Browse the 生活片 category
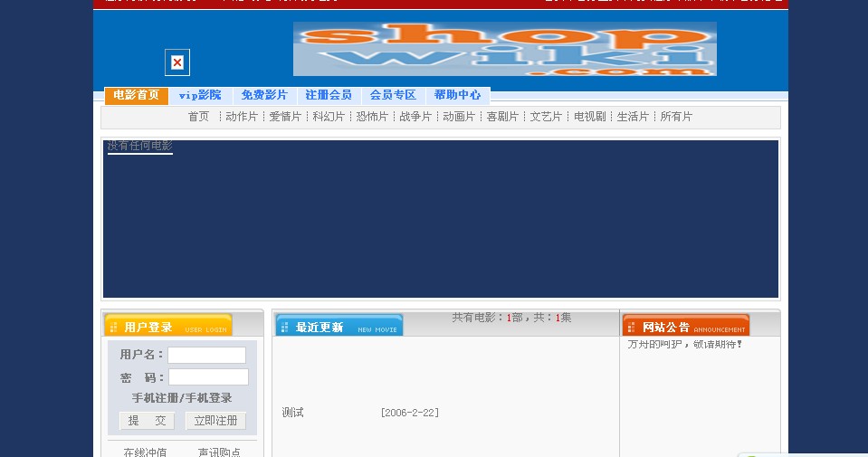The height and width of the screenshot is (457, 868). pos(633,117)
